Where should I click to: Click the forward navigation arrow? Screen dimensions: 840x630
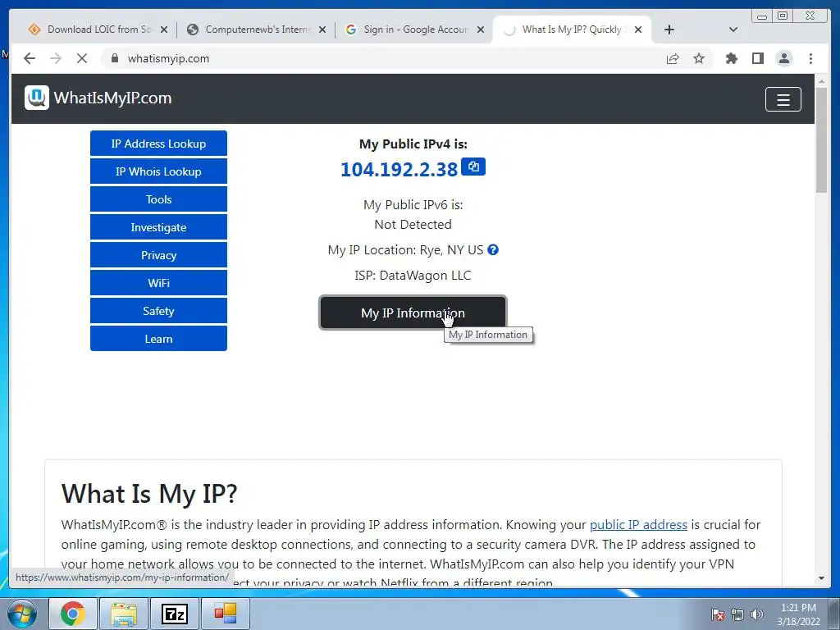tap(56, 58)
